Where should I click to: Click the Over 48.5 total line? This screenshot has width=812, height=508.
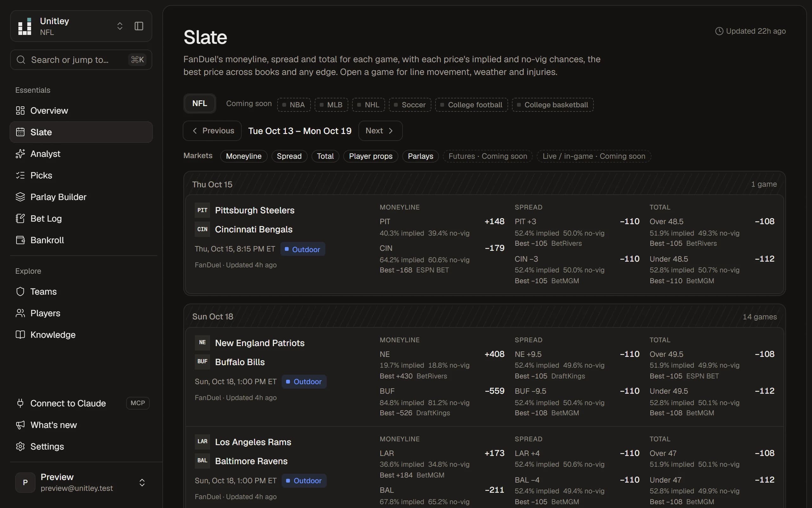[x=666, y=222]
